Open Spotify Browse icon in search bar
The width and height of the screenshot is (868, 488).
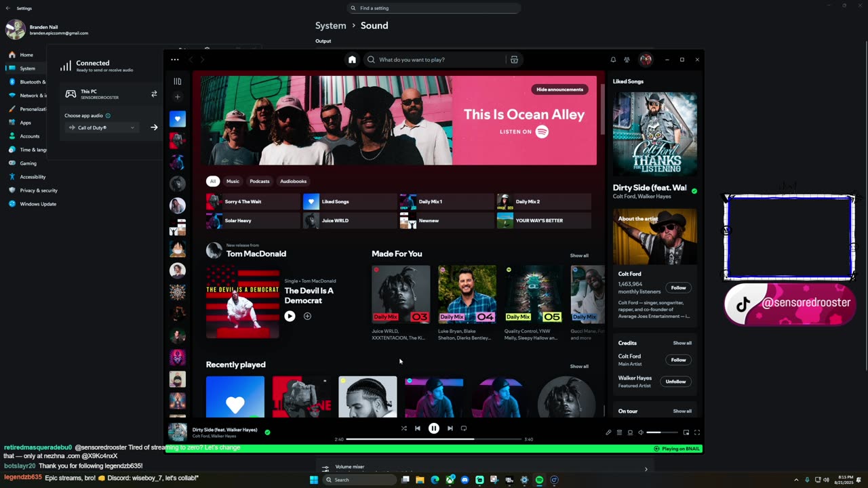pyautogui.click(x=514, y=60)
